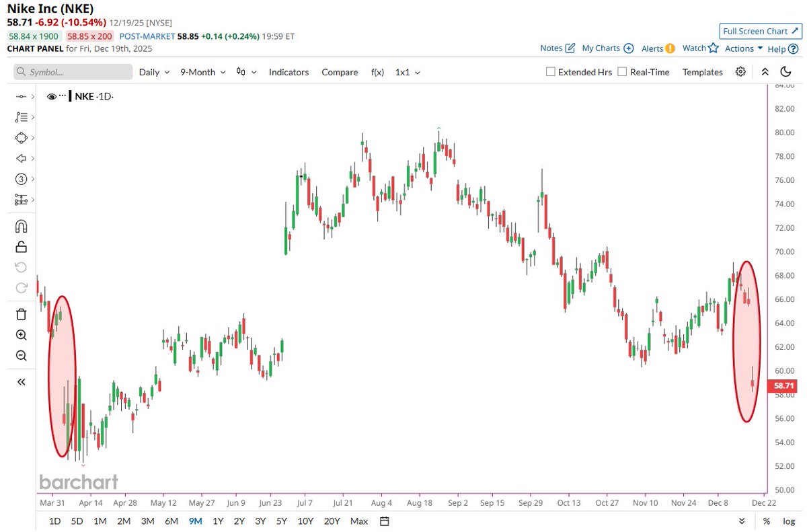Click the Watch star icon

click(714, 48)
